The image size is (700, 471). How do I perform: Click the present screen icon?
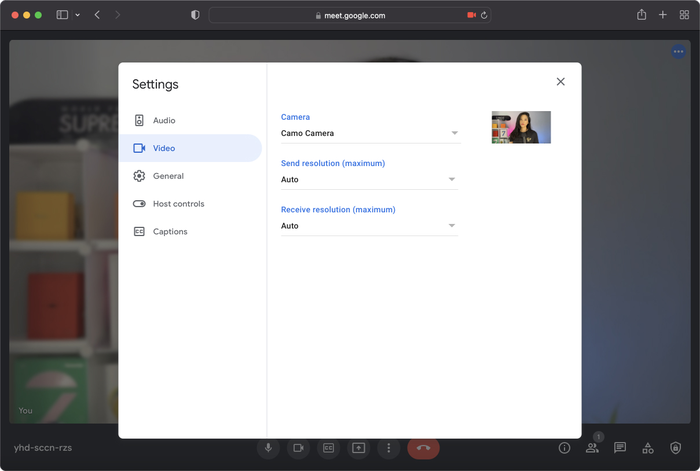click(x=358, y=448)
